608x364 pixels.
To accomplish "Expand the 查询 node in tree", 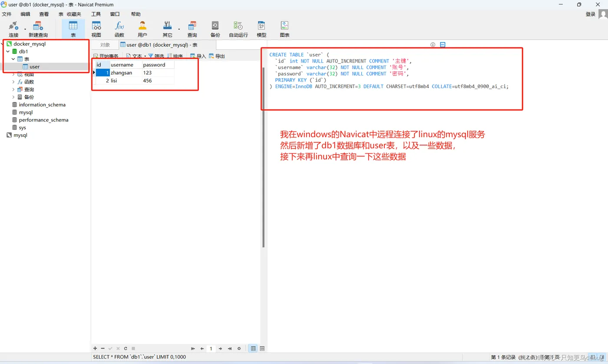I will 13,89.
